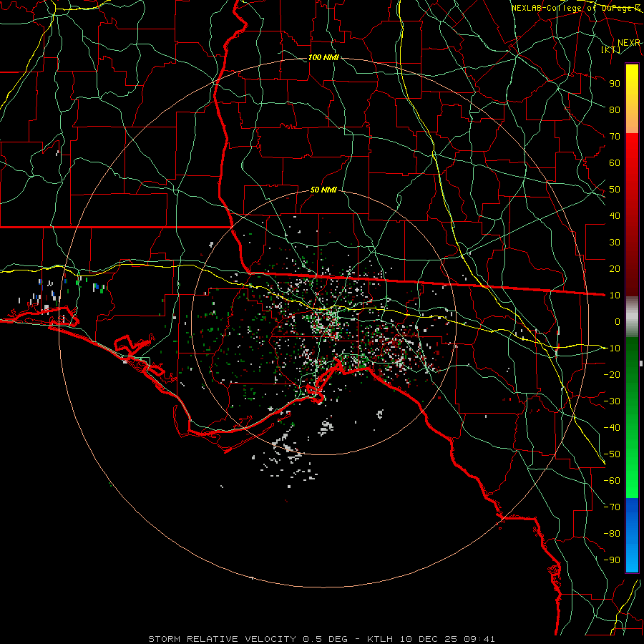Screen dimensions: 644x644
Task: Pick the light blue segment near -90
Action: tap(632, 560)
